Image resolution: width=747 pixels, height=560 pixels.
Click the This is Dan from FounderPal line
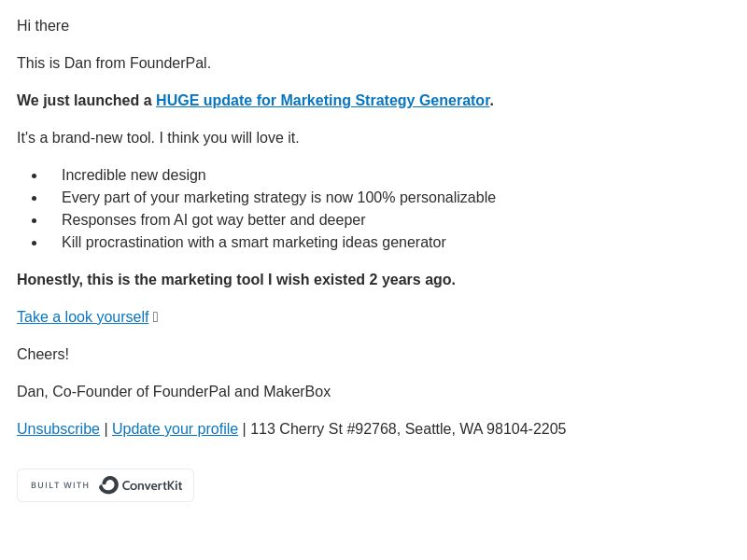[x=114, y=63]
